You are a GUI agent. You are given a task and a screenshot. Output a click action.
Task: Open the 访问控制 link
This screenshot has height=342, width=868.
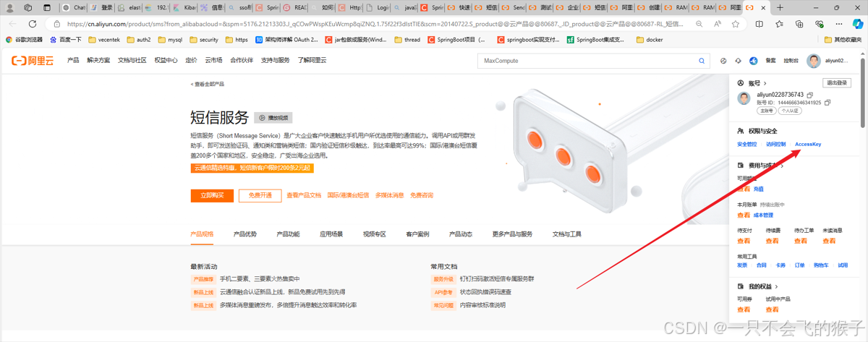coord(776,144)
